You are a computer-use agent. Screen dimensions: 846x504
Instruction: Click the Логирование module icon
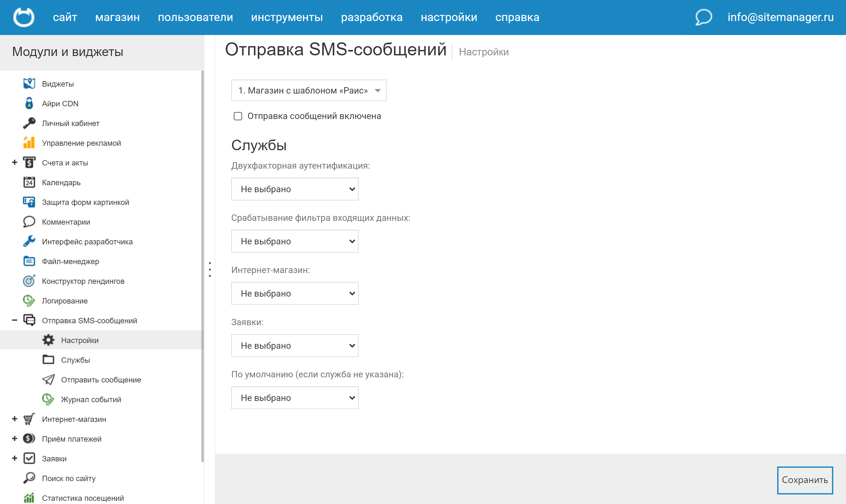pyautogui.click(x=29, y=301)
